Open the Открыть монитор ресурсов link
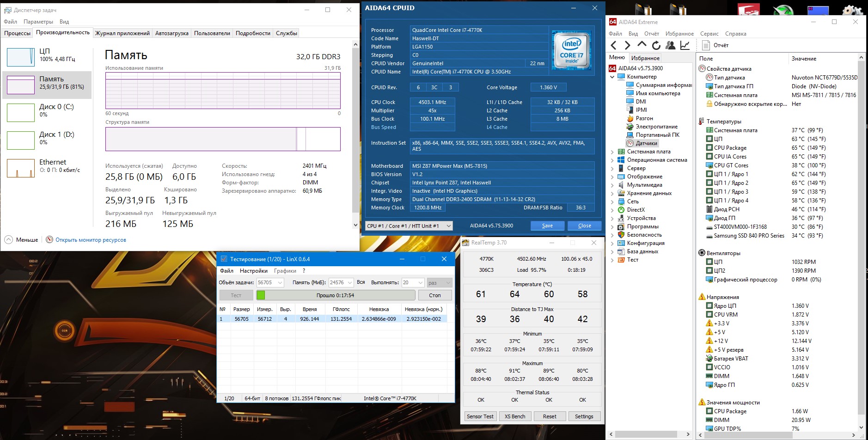The image size is (868, 440). click(x=91, y=240)
